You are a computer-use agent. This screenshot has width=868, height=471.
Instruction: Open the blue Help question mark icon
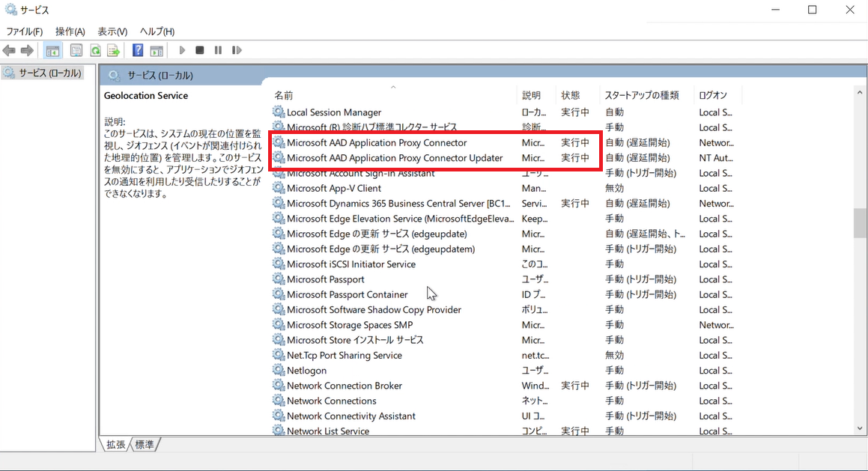click(x=138, y=50)
